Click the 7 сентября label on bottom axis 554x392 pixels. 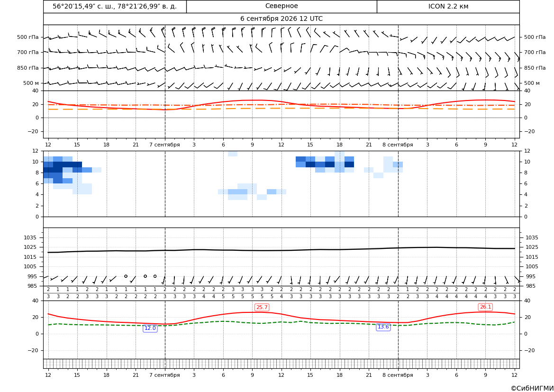164,375
